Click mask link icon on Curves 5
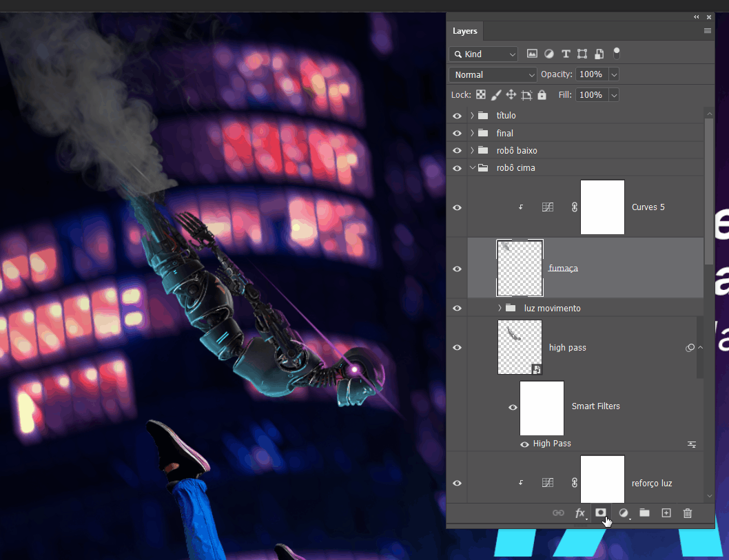This screenshot has height=560, width=729. point(575,207)
